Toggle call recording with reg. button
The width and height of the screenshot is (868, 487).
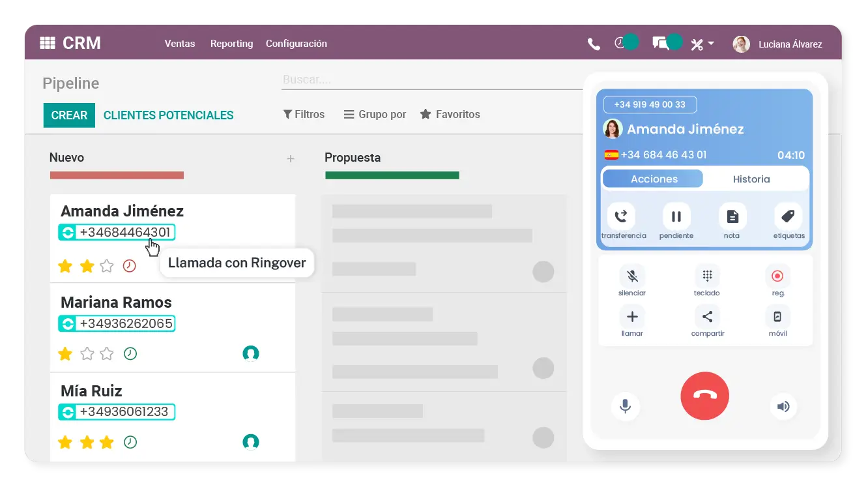[x=777, y=276]
